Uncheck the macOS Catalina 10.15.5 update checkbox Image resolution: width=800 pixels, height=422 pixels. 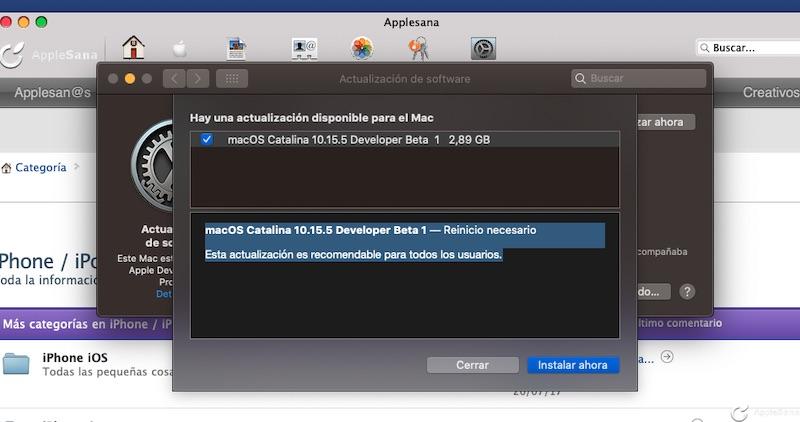207,139
